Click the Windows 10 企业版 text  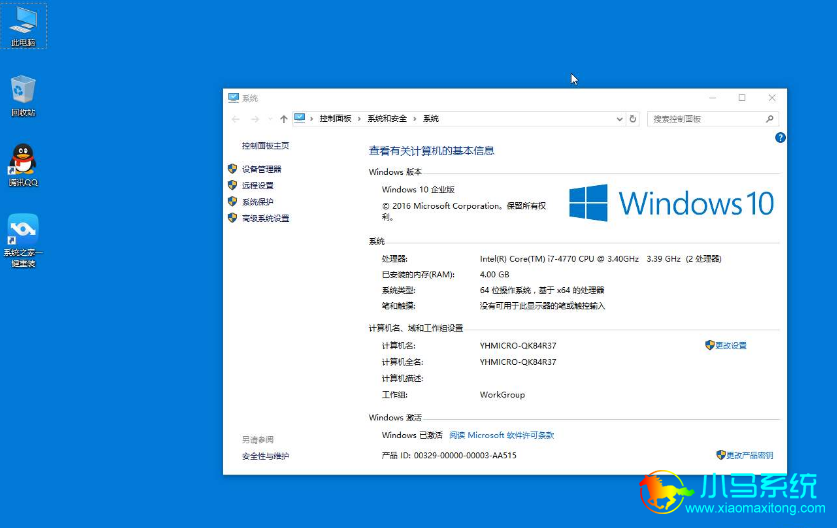(x=418, y=190)
